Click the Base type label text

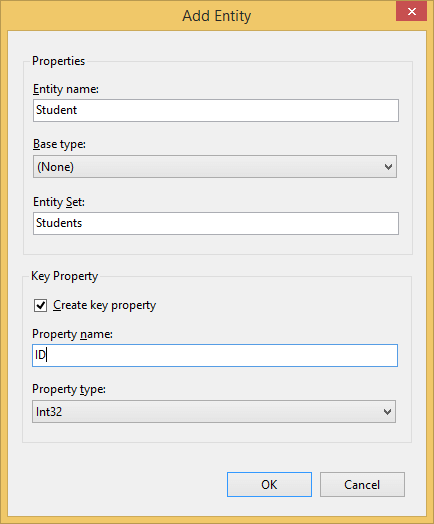(x=59, y=144)
